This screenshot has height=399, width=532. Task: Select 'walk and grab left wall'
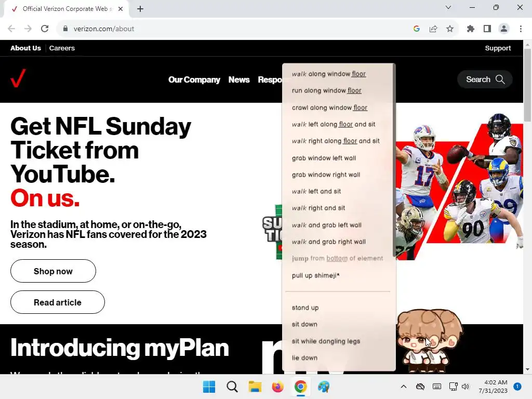click(326, 225)
